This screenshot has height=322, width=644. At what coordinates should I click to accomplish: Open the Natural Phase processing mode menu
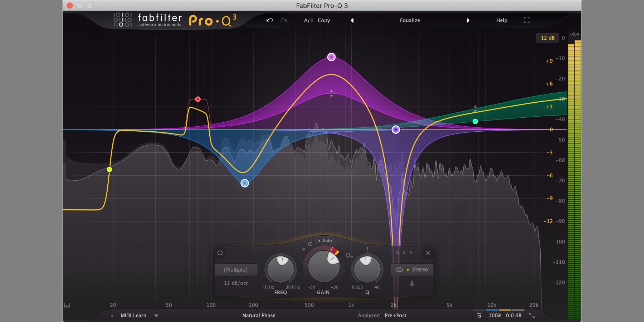(259, 316)
